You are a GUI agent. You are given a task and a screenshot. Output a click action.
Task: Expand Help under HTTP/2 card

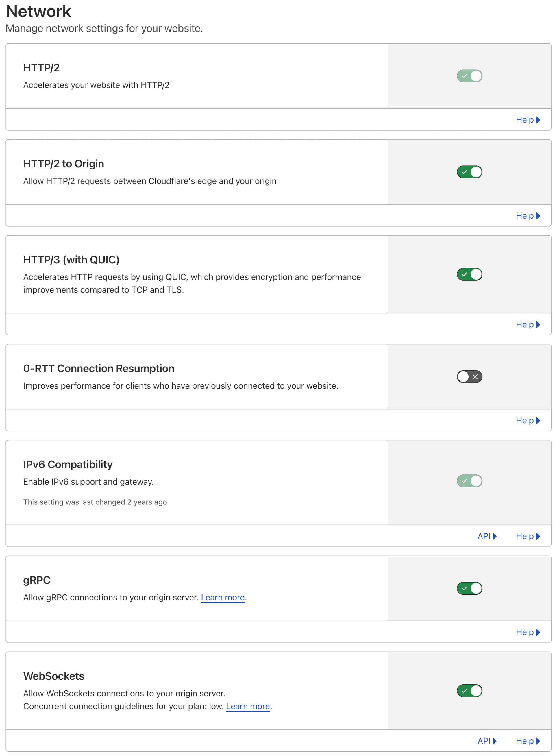point(528,120)
